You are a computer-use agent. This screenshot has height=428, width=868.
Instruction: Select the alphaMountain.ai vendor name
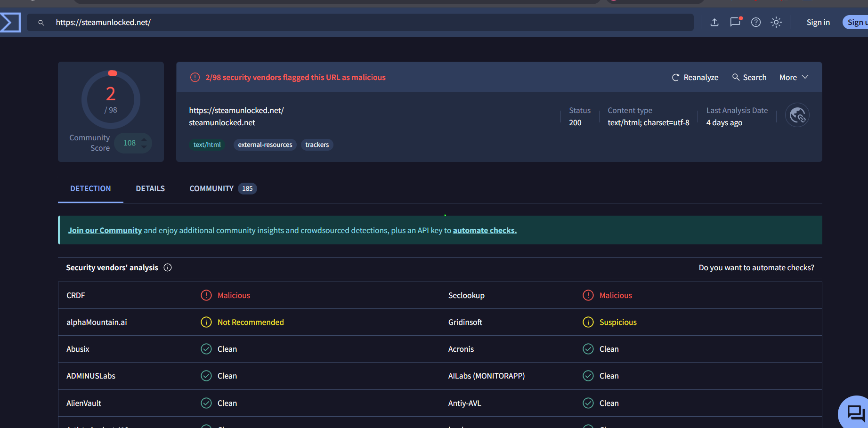pos(97,322)
